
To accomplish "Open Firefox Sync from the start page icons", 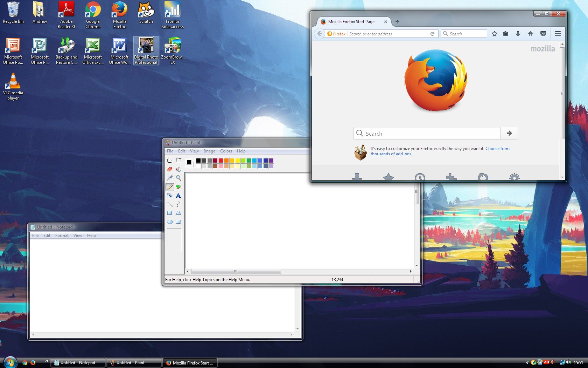I will click(x=483, y=178).
